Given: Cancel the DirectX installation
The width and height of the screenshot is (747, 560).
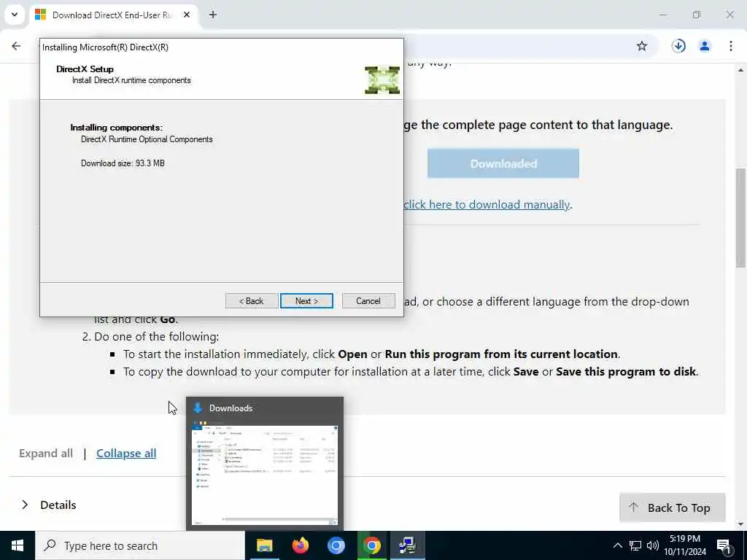Looking at the screenshot, I should tap(368, 301).
